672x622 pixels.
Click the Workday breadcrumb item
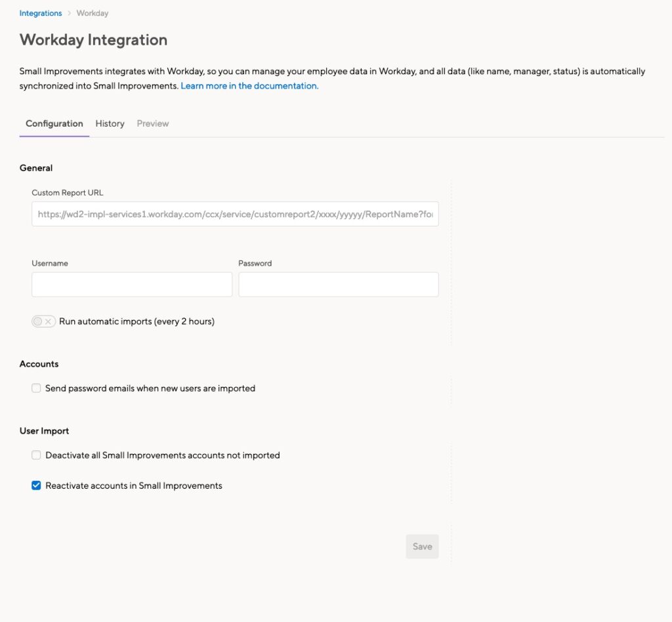(93, 13)
